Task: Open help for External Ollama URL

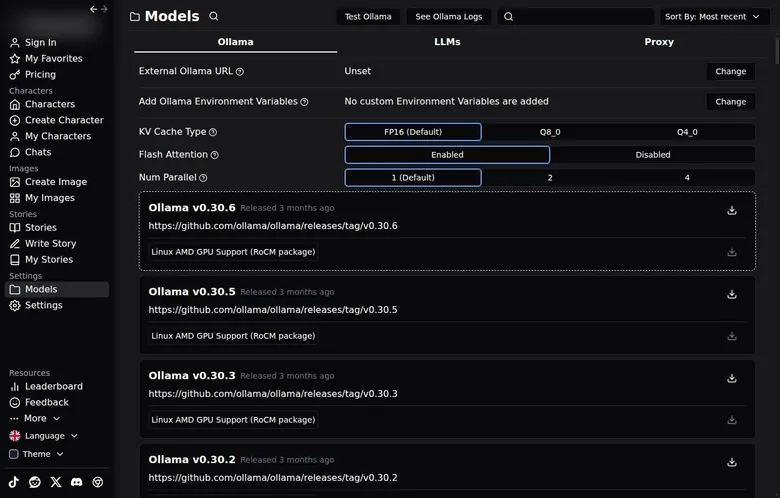Action: click(x=240, y=72)
